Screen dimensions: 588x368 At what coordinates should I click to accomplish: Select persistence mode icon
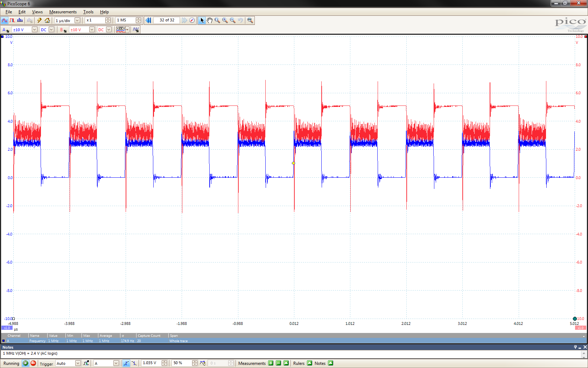pos(12,20)
